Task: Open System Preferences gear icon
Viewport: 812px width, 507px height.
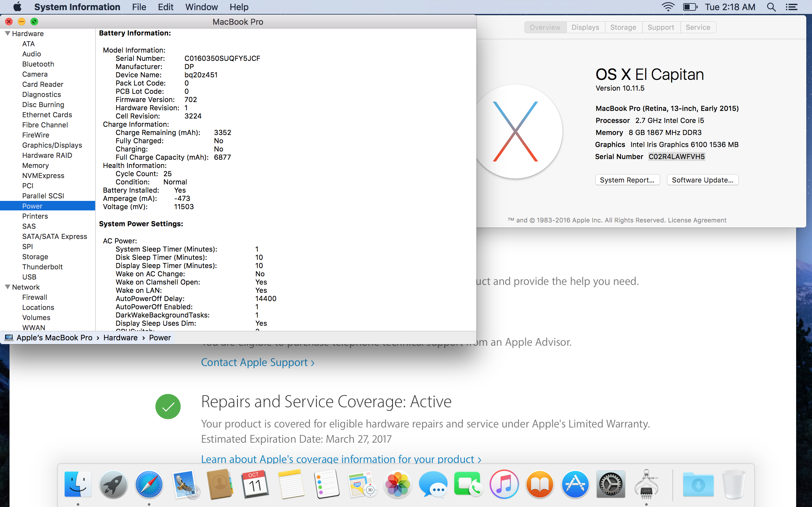Action: click(x=611, y=484)
